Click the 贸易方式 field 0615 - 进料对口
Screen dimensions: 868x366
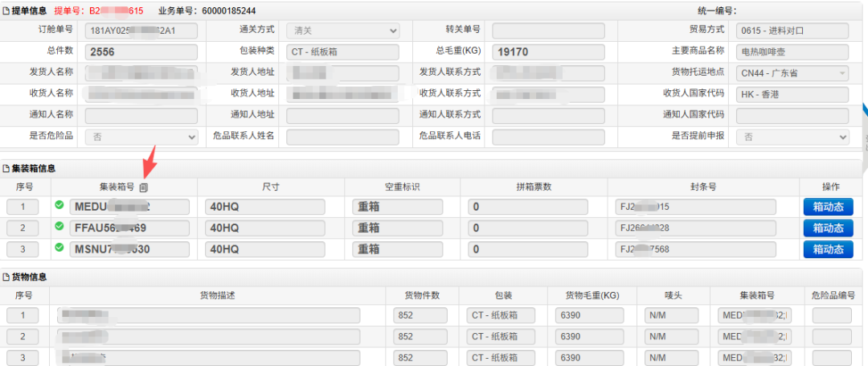(x=792, y=31)
